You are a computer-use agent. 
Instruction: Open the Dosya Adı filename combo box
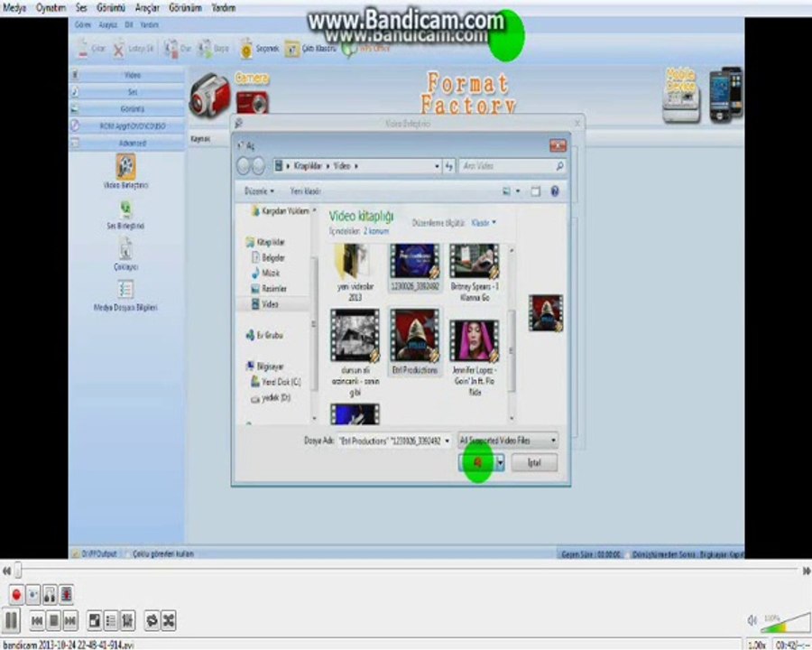[x=393, y=441]
